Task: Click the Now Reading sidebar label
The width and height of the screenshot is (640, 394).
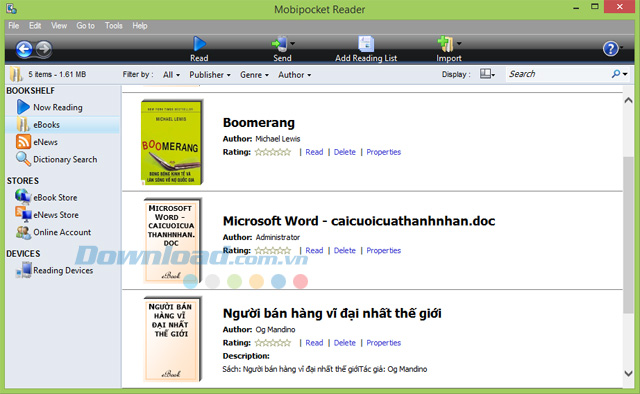Action: point(58,107)
